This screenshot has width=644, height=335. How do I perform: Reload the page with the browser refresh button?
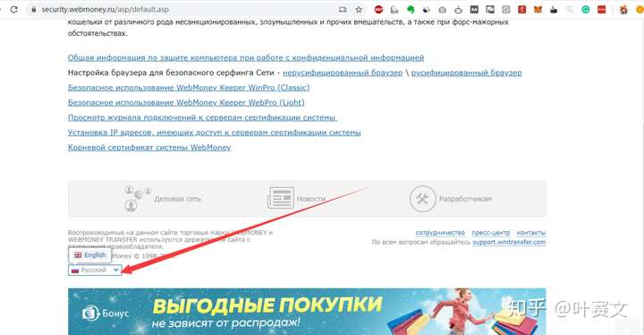[x=14, y=9]
